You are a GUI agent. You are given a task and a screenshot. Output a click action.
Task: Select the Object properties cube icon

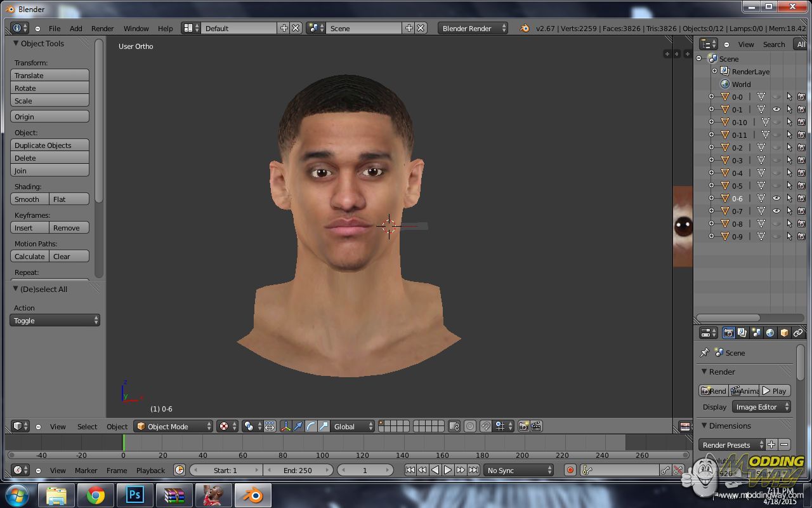click(x=784, y=333)
